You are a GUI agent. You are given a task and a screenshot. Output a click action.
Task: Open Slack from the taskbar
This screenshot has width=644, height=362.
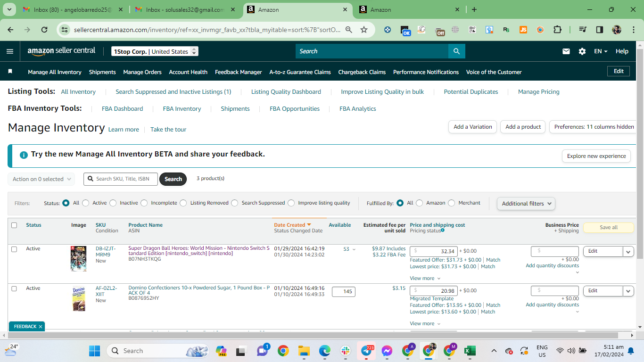pyautogui.click(x=346, y=351)
